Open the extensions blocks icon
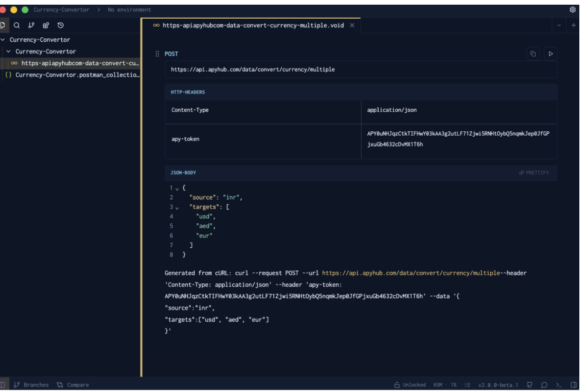Screen dimensions: 584x392 46,26
